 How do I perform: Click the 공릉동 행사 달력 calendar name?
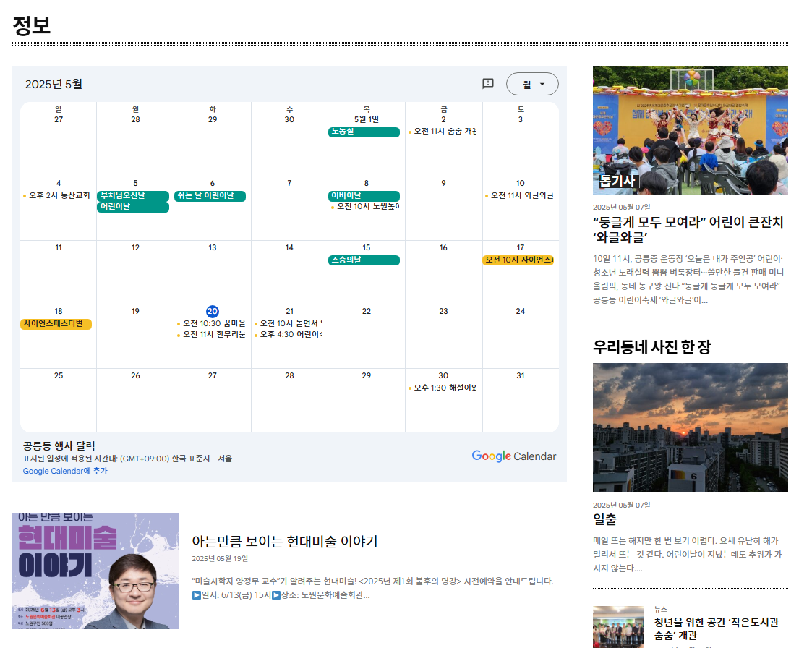pos(59,446)
